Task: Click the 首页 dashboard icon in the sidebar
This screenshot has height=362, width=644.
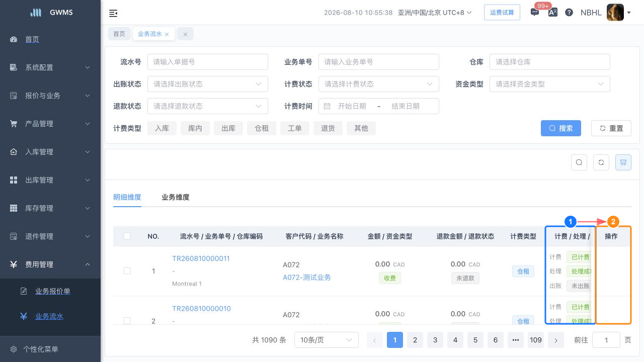Action: point(14,39)
